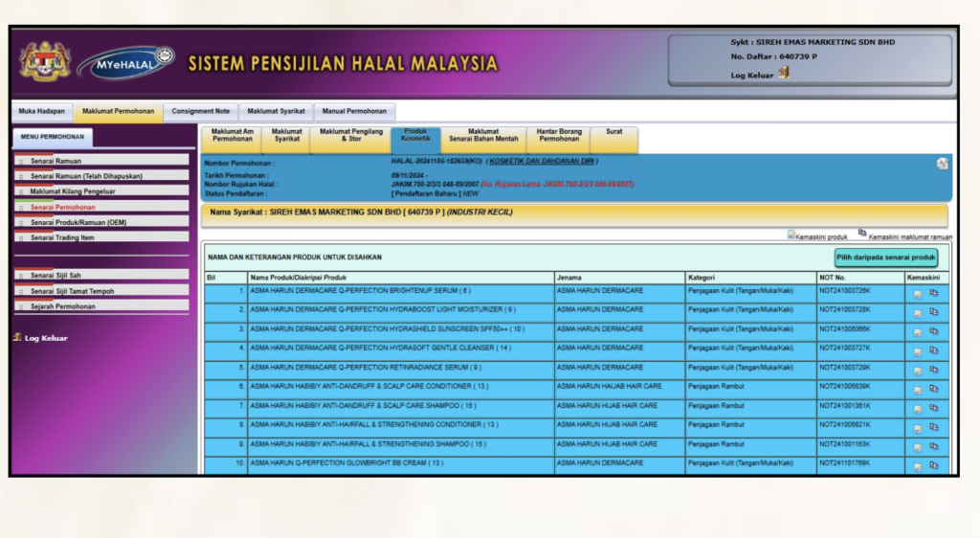Screen dimensions: 980x538
Task: Switch to the Consignment Note tab
Action: (x=200, y=111)
